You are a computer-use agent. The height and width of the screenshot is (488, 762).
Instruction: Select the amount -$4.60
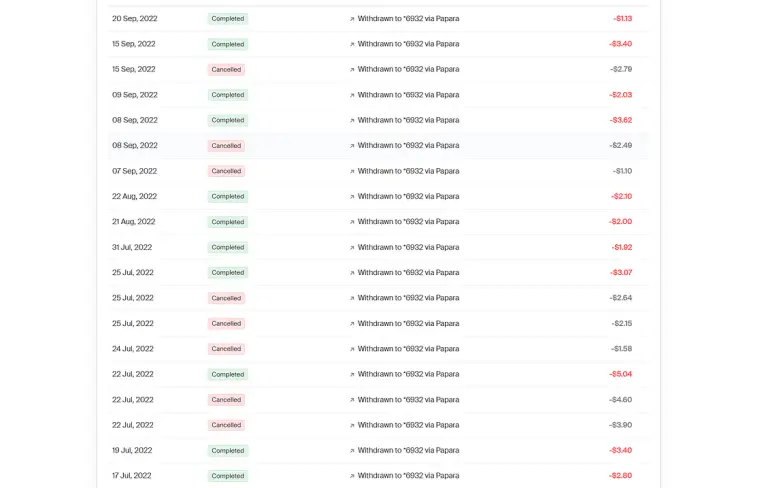[621, 400]
